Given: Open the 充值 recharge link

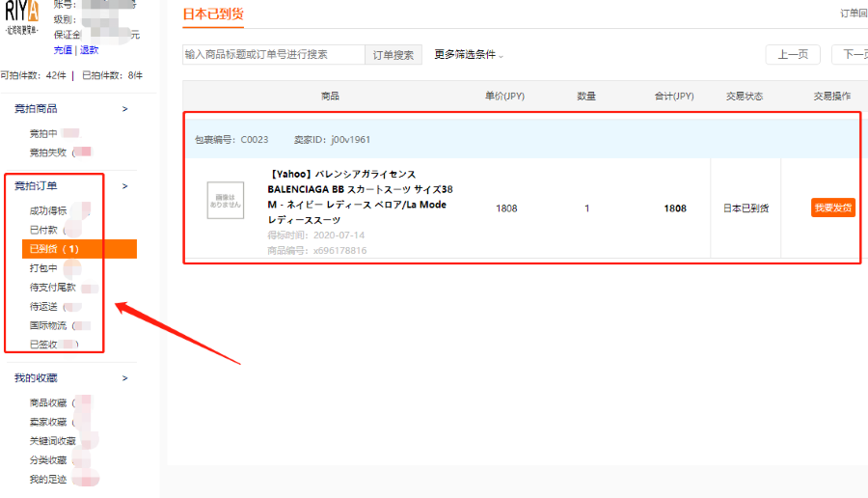Looking at the screenshot, I should pyautogui.click(x=63, y=50).
